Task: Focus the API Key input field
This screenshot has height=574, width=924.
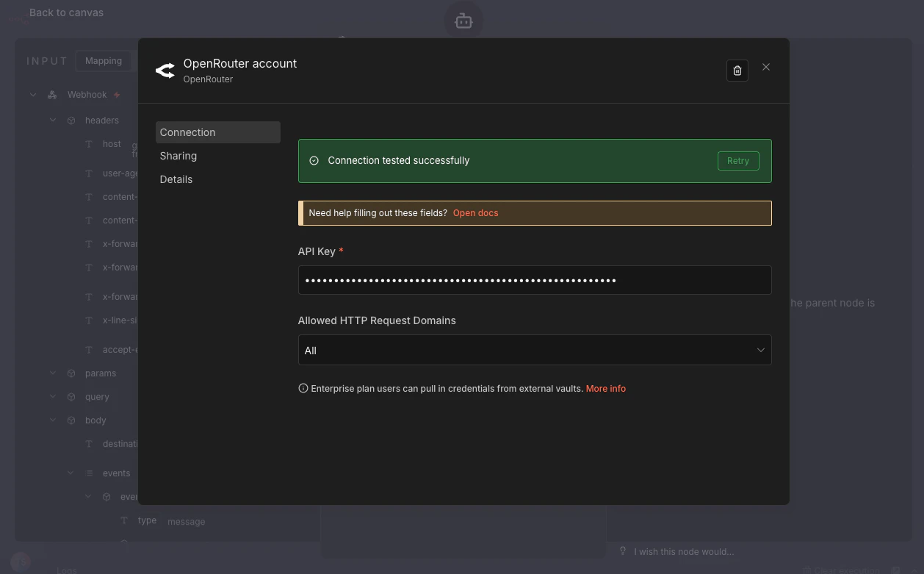Action: pyautogui.click(x=535, y=280)
